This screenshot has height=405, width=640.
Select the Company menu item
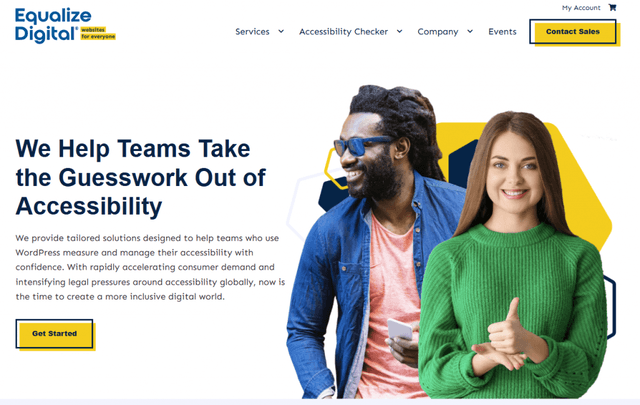pos(438,32)
